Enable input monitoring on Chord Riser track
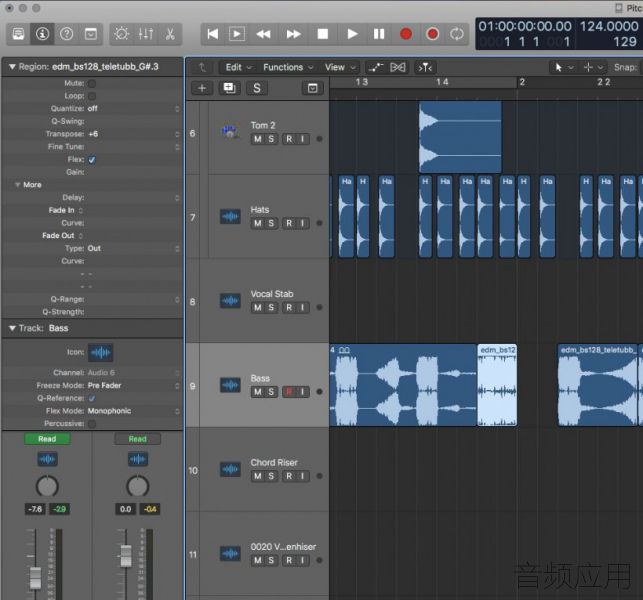This screenshot has height=600, width=643. 303,476
